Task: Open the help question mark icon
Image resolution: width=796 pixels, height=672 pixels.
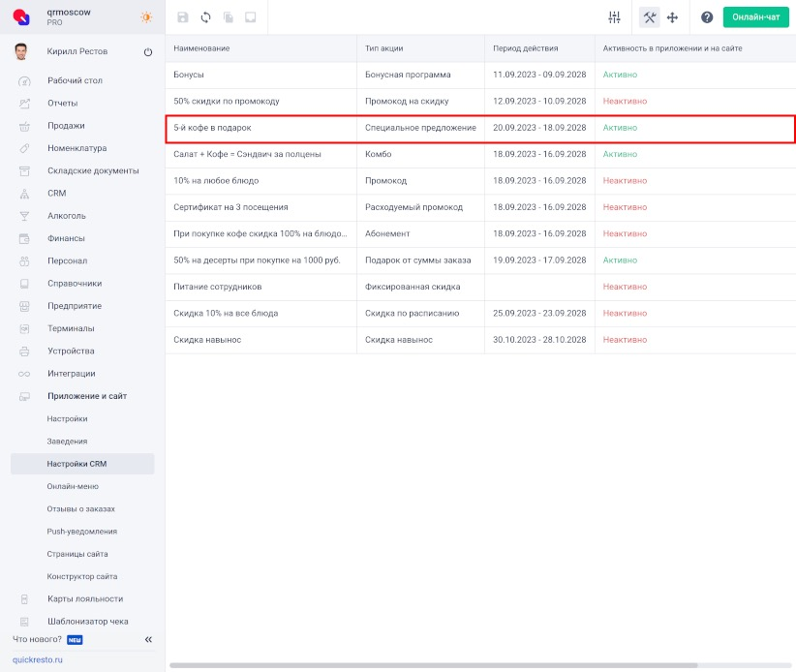Action: tap(707, 17)
